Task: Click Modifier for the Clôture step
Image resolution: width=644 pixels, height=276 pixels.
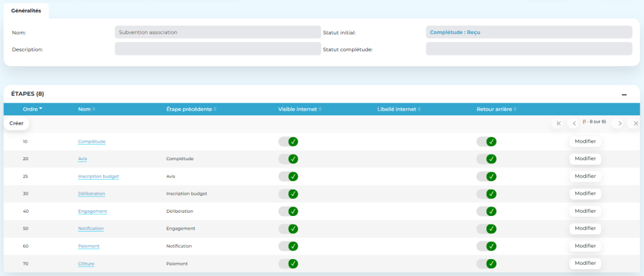Action: point(585,263)
